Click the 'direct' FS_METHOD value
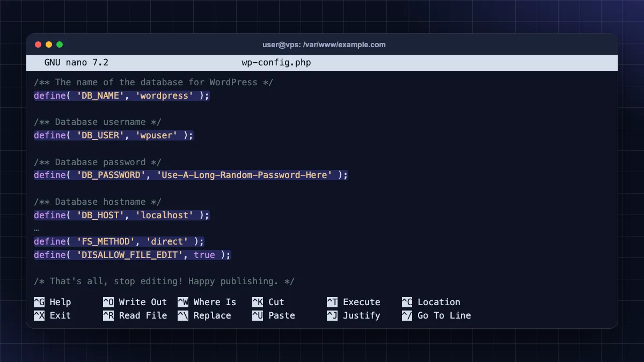 [167, 241]
